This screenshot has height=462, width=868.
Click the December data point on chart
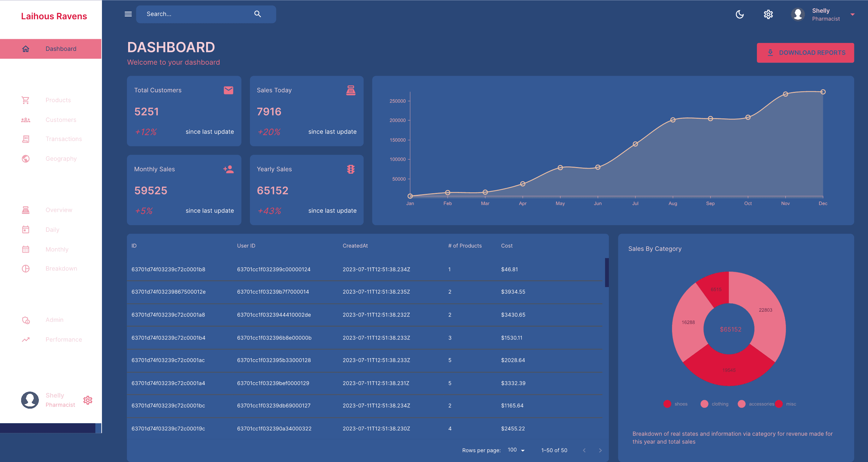coord(823,92)
